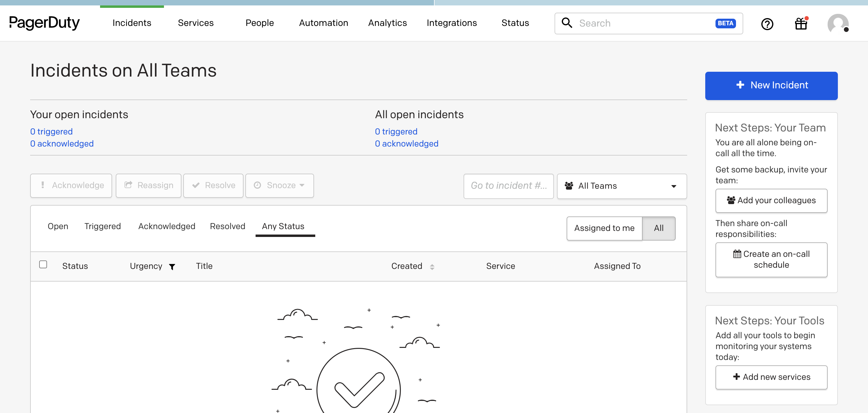Click the Go to incident number field
This screenshot has height=413, width=868.
(x=508, y=186)
